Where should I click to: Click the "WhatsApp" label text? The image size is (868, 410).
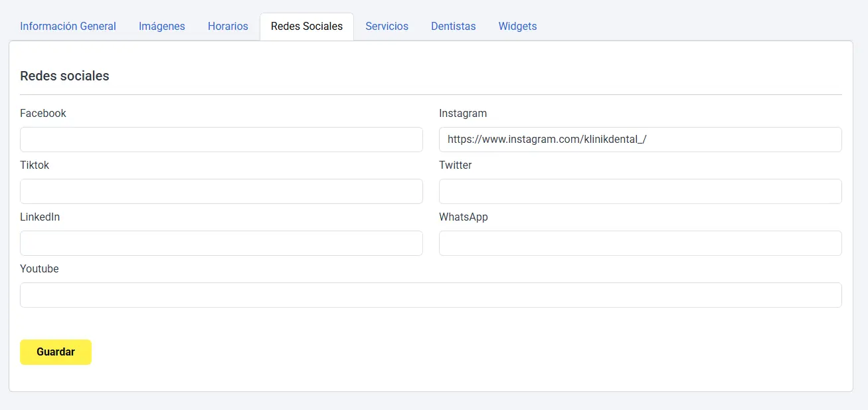point(463,217)
